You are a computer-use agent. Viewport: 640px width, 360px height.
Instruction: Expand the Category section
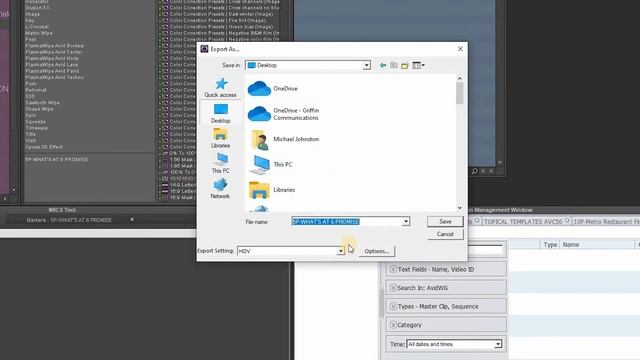pos(446,325)
